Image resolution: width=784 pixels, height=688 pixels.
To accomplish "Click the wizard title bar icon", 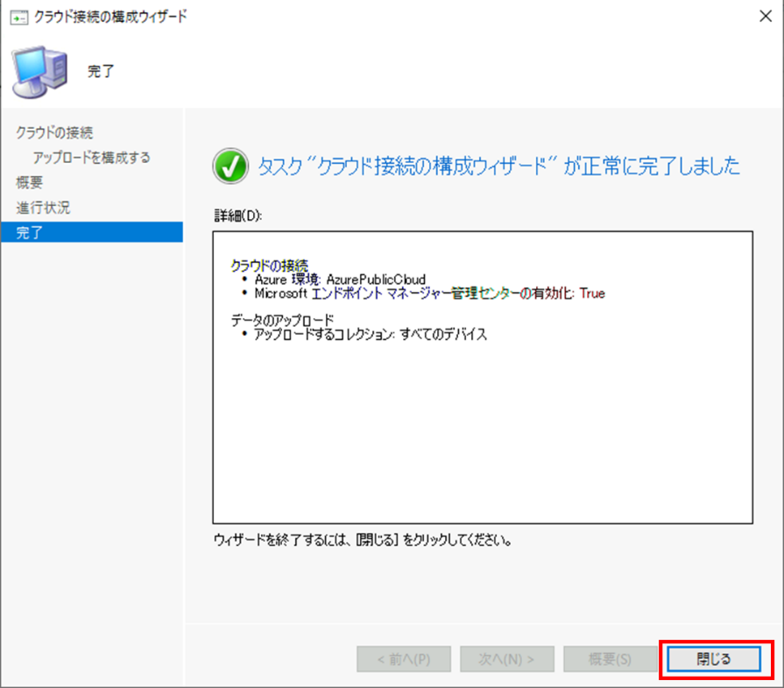I will (x=19, y=18).
